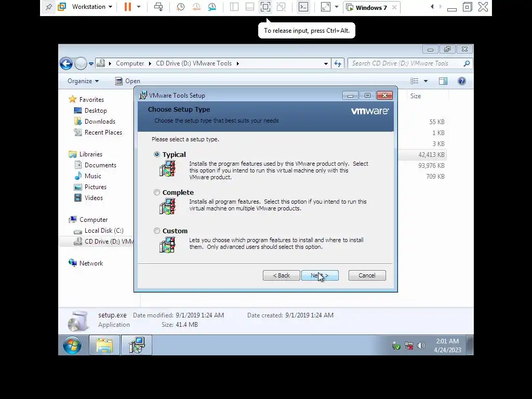Image resolution: width=532 pixels, height=399 pixels.
Task: Open Videos library
Action: [94, 198]
